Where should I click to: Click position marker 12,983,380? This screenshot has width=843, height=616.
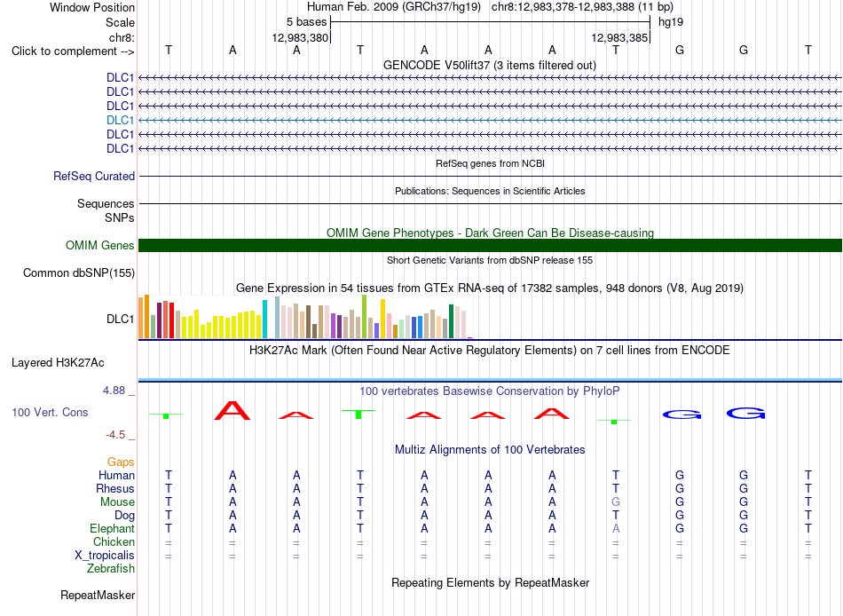tap(300, 37)
